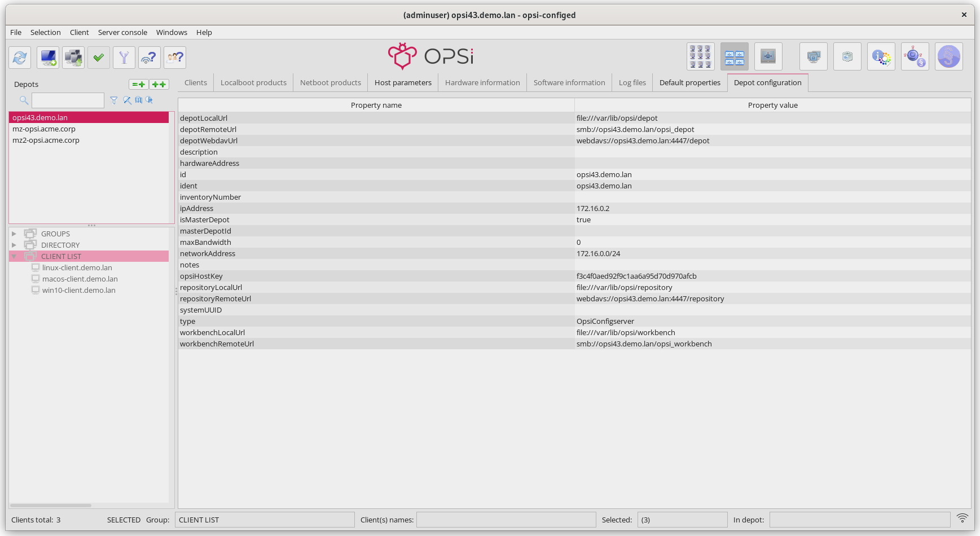Click the reload data refresh icon
Screen dimensions: 980x536
[x=20, y=58]
